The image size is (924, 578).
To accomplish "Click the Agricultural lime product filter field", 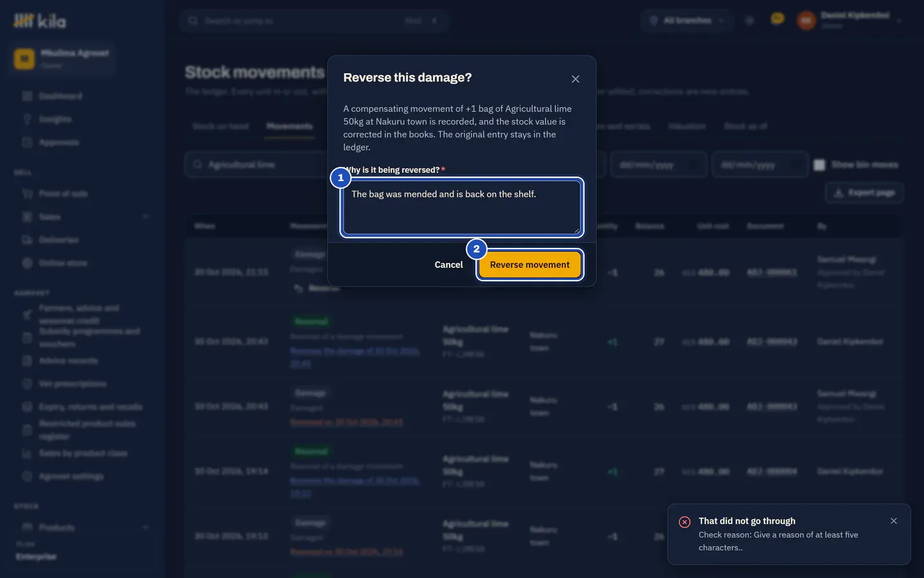I will (x=257, y=165).
